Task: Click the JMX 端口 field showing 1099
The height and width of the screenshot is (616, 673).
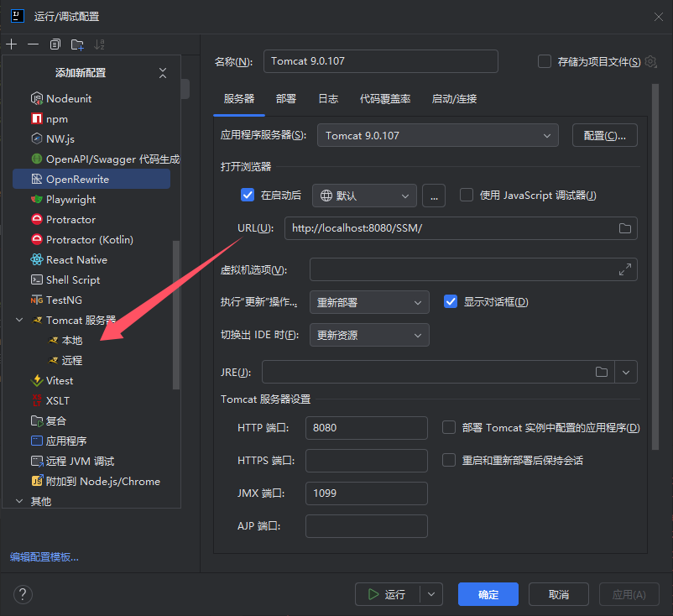Action: tap(367, 493)
